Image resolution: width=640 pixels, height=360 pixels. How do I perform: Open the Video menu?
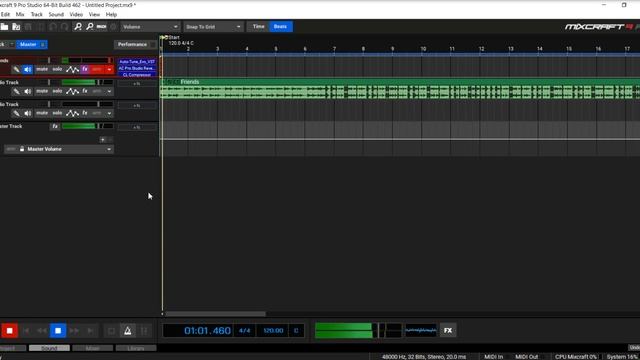point(76,14)
